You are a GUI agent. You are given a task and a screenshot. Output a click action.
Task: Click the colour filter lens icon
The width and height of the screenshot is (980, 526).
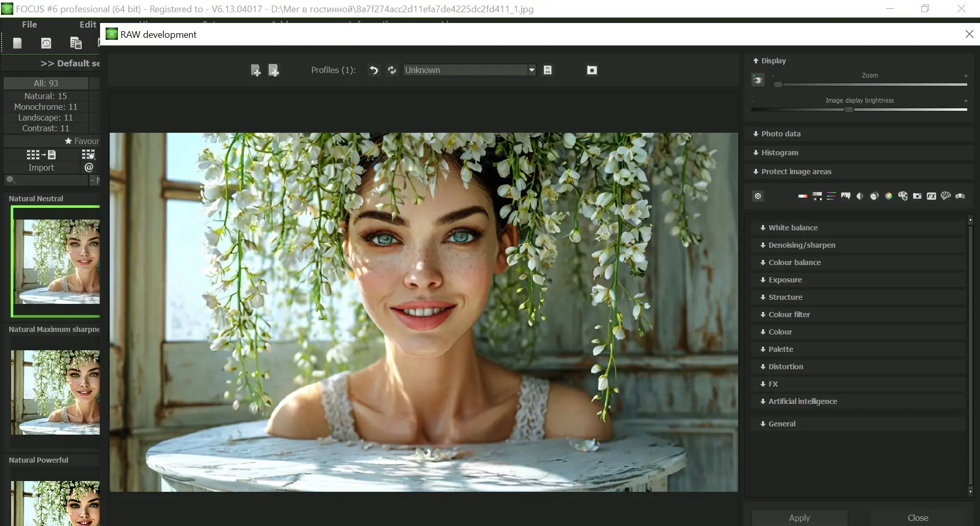click(874, 196)
